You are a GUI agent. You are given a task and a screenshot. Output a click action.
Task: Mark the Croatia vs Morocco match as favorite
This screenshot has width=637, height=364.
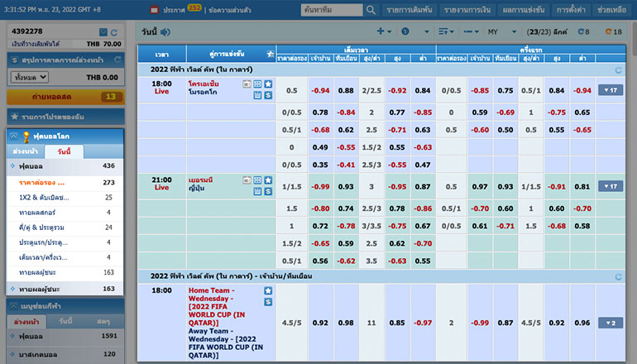[268, 84]
